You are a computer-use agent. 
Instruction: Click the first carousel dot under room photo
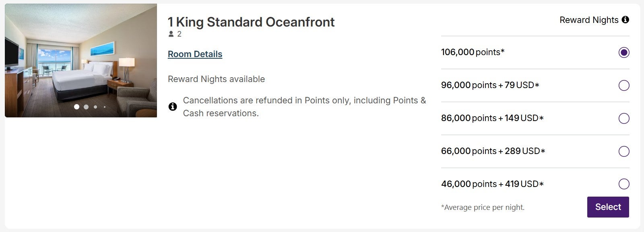tap(76, 107)
